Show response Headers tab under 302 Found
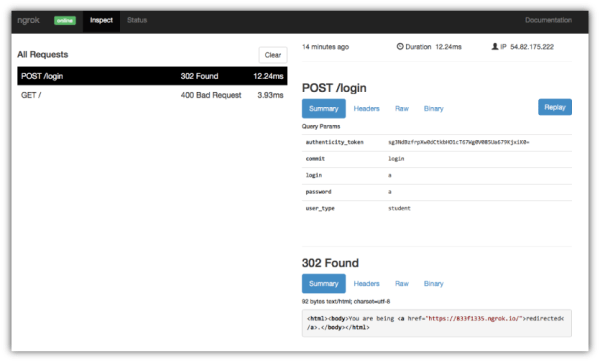Screen dimensions: 600x362 (367, 284)
